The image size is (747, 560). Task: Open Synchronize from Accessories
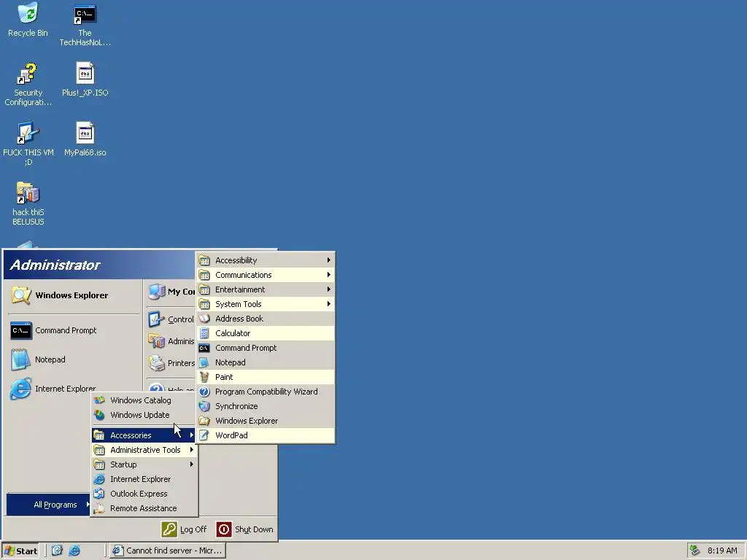pyautogui.click(x=266, y=406)
